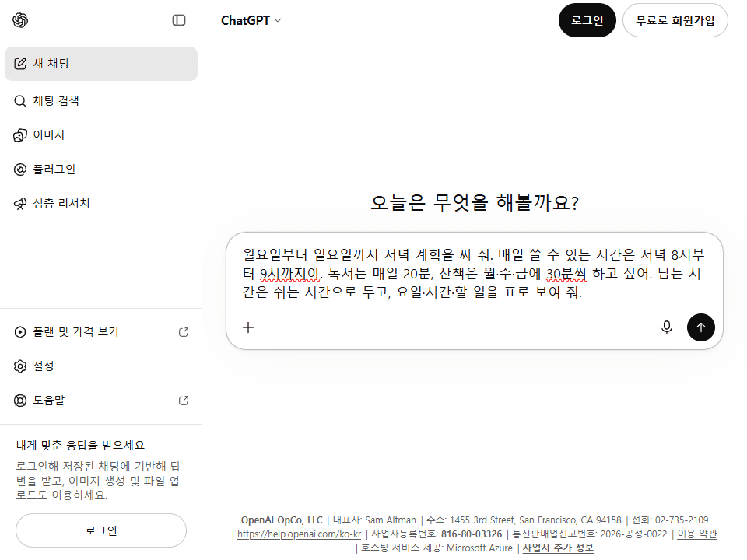
Task: Click the OpenAI logo icon
Action: [20, 20]
